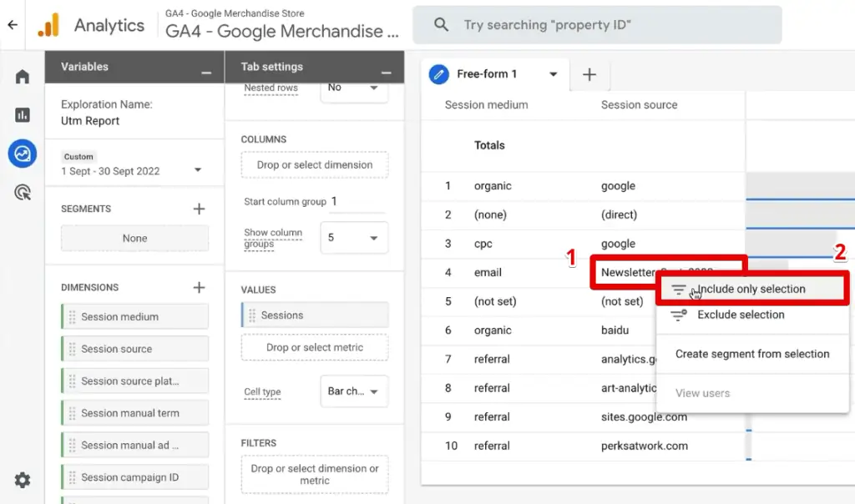The image size is (855, 504).
Task: Open the Advertising icon in sidebar
Action: click(x=23, y=193)
